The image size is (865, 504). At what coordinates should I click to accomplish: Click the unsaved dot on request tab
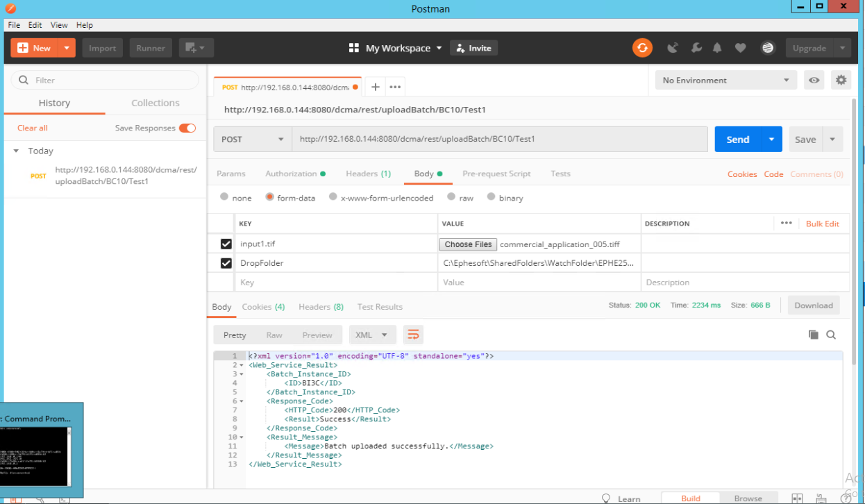355,87
